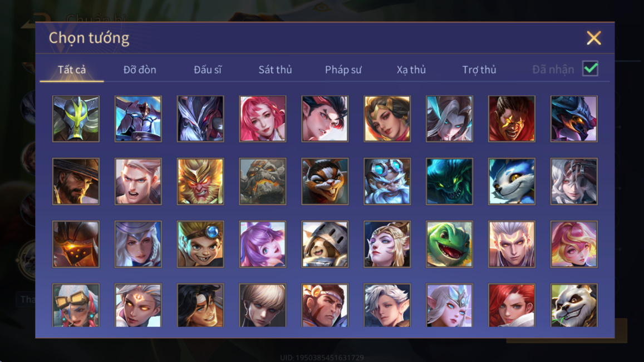Switch to the Xạ thủ tab

pos(411,70)
